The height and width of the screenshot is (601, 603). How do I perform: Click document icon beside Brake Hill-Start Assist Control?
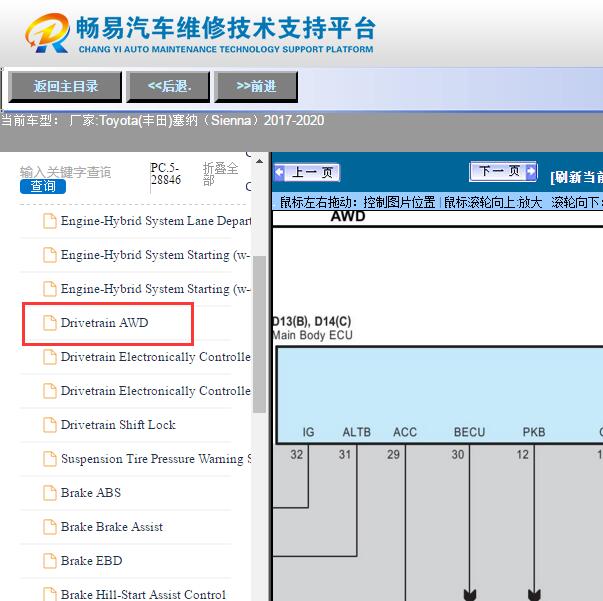coord(50,594)
